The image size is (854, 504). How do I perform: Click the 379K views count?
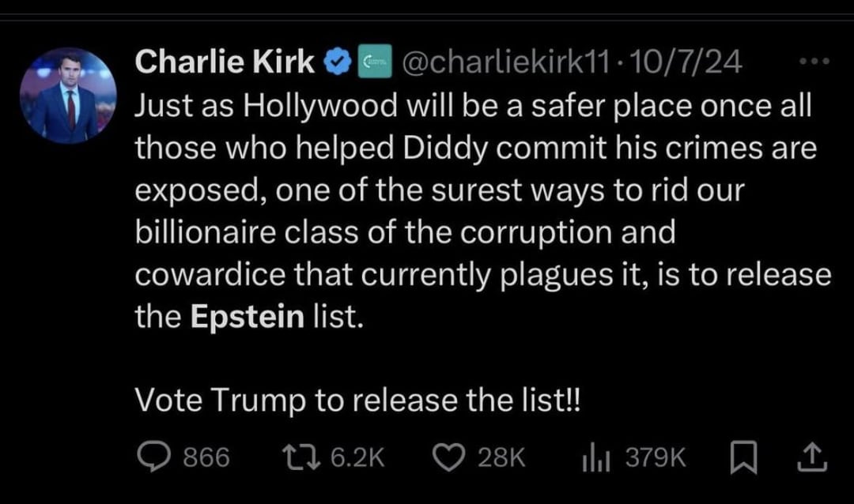pyautogui.click(x=656, y=457)
